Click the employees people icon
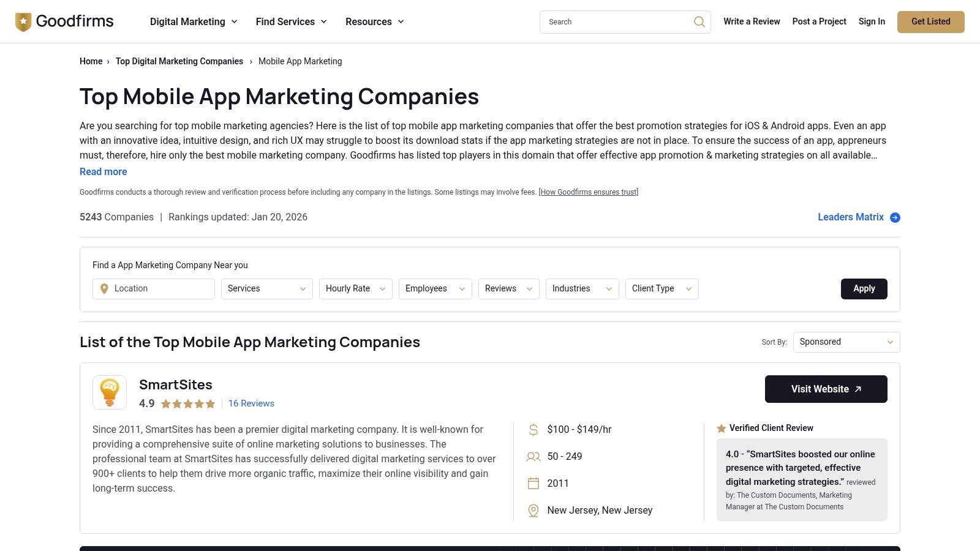This screenshot has width=980, height=551. click(x=533, y=457)
